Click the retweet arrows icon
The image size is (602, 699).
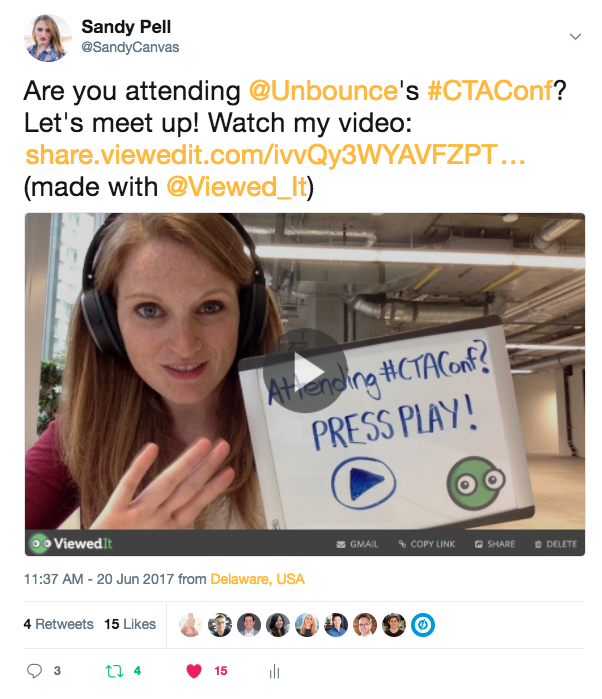(114, 671)
